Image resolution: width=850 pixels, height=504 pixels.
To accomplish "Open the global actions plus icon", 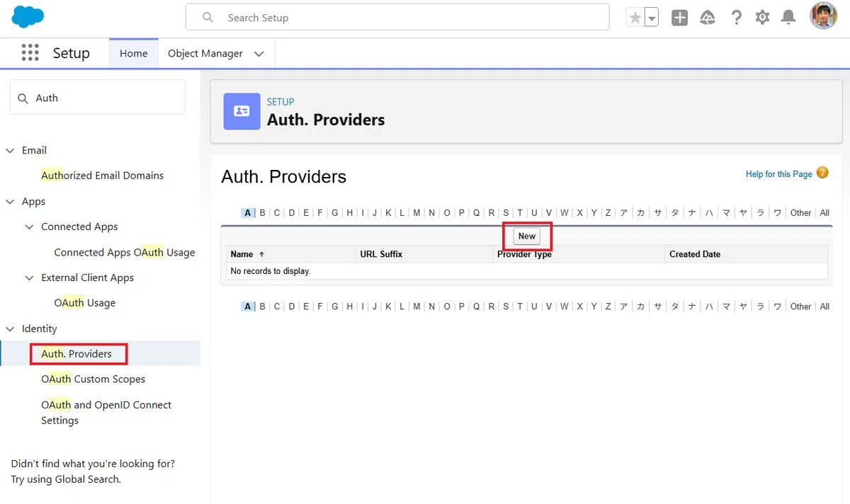I will [x=679, y=18].
